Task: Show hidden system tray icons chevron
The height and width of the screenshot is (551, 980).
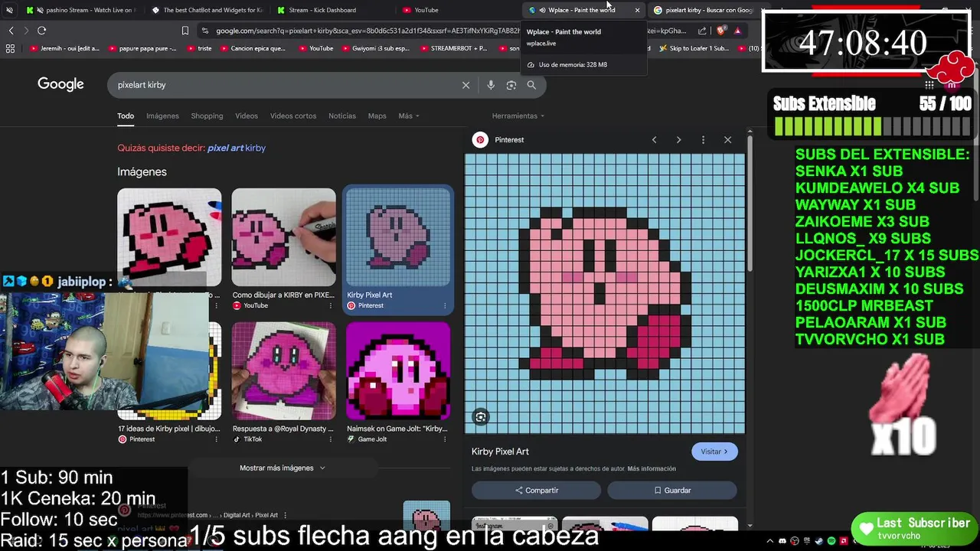Action: coord(770,542)
